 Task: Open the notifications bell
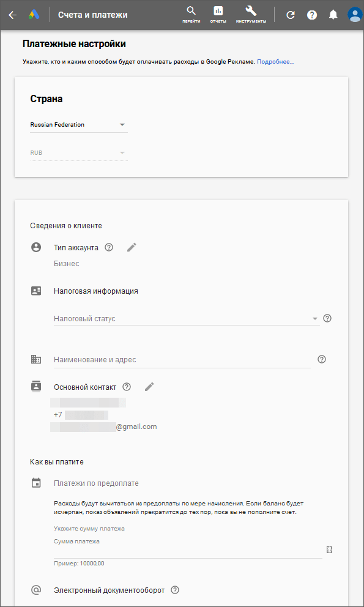(x=333, y=15)
